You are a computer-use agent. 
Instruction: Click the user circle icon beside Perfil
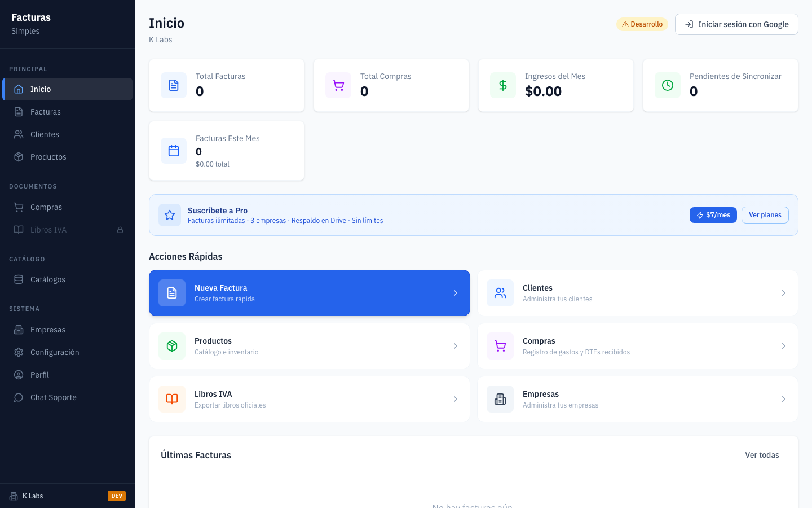(x=19, y=375)
